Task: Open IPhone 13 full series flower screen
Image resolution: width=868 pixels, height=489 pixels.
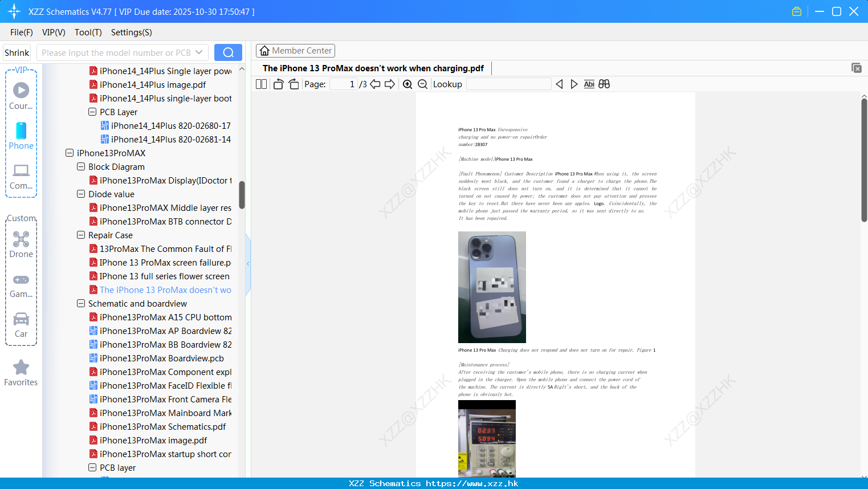Action: 161,276
